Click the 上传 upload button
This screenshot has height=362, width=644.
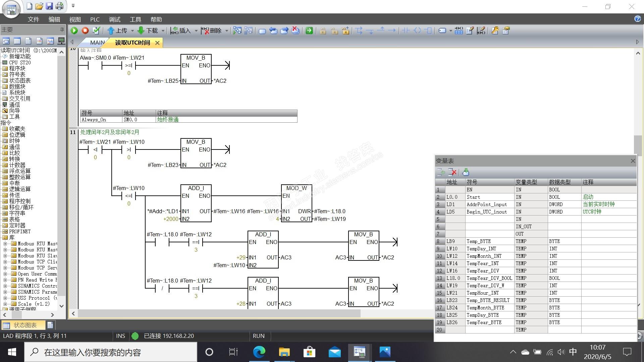(117, 31)
